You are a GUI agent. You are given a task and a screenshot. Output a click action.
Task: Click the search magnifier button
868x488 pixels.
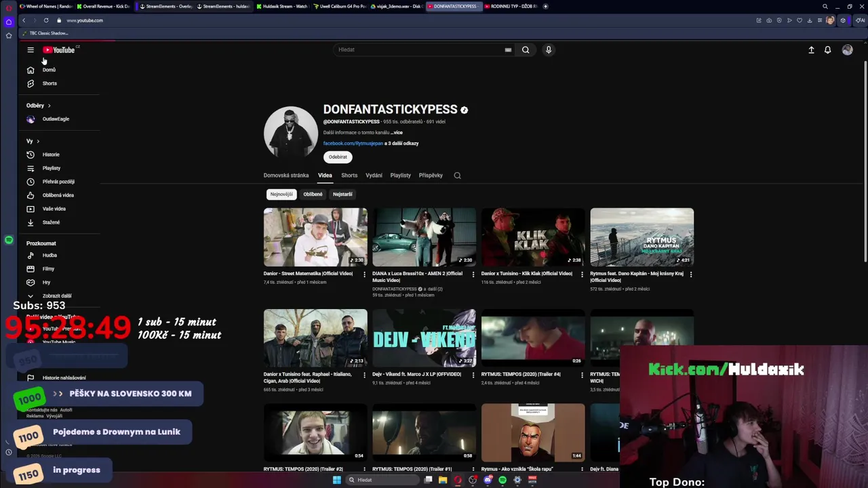pyautogui.click(x=526, y=49)
